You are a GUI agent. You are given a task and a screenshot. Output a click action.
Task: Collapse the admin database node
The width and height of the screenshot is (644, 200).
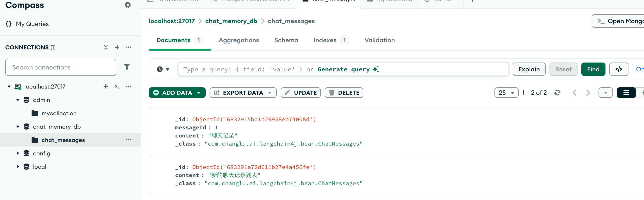pos(18,100)
